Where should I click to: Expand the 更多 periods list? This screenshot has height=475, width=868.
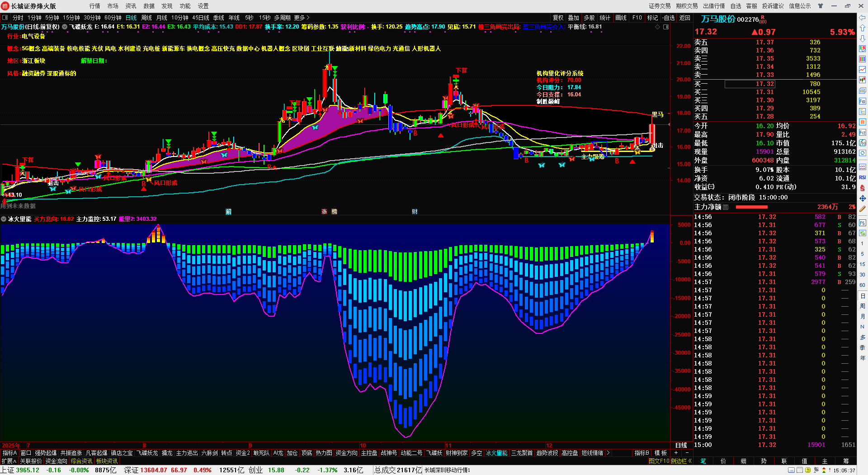(x=302, y=18)
